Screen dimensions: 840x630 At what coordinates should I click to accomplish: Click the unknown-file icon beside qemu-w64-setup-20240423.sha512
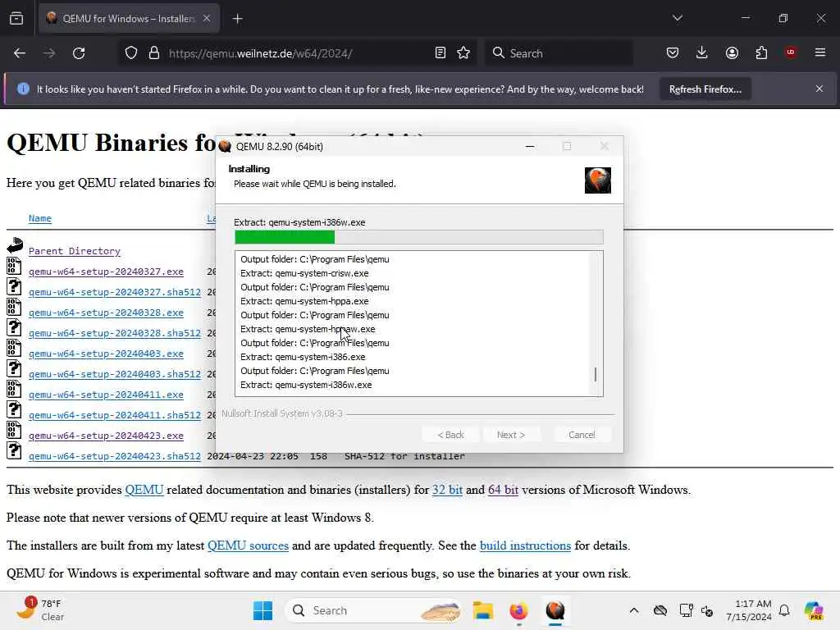click(15, 450)
